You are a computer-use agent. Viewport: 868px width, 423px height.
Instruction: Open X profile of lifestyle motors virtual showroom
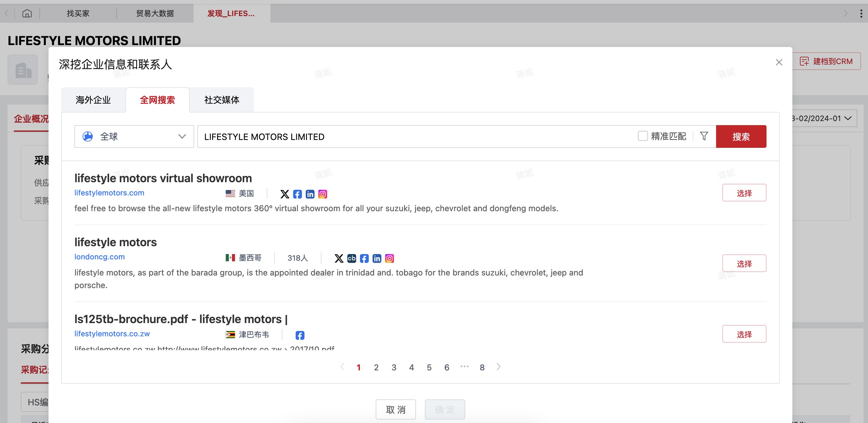click(285, 194)
